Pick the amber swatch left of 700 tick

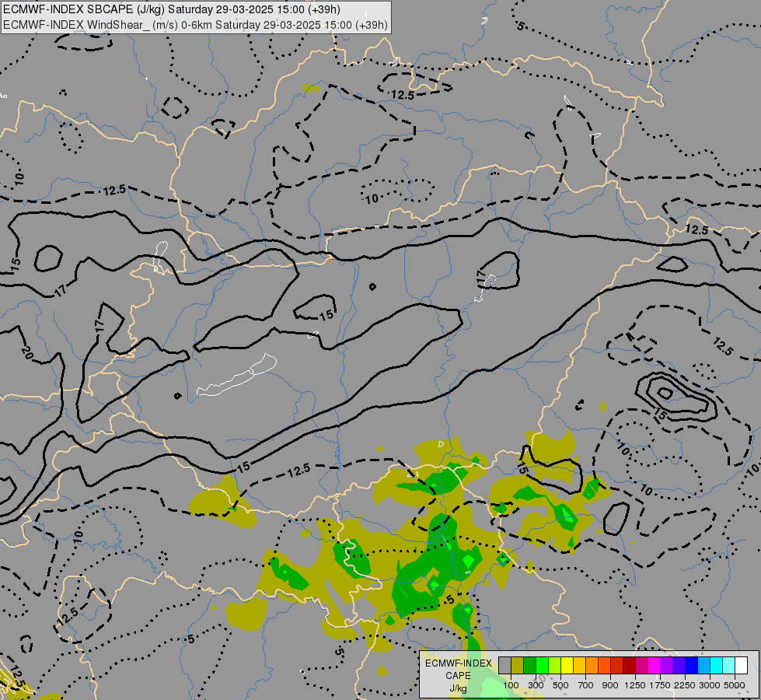coord(579,665)
